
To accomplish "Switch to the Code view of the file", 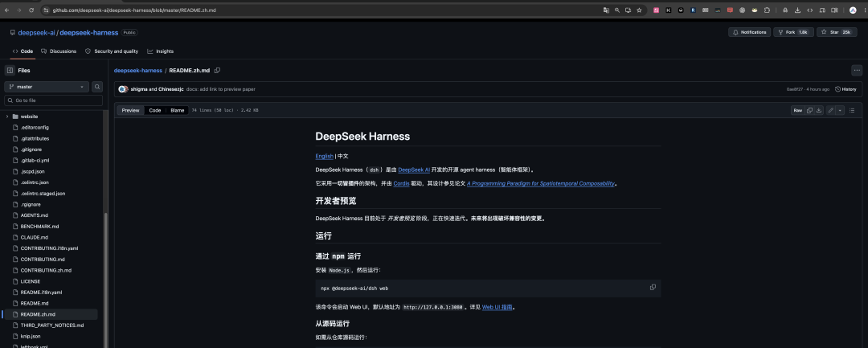I will point(155,110).
